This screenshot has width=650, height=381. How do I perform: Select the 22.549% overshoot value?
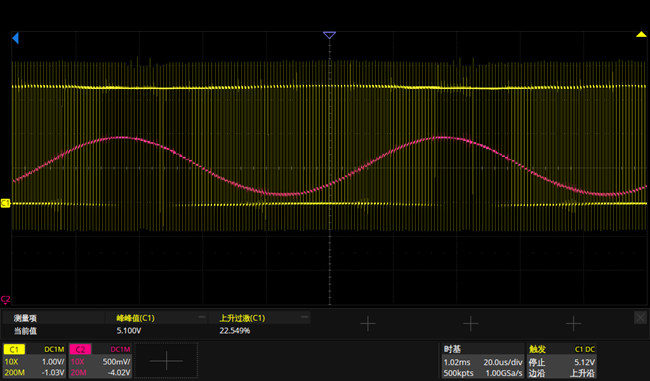click(235, 331)
